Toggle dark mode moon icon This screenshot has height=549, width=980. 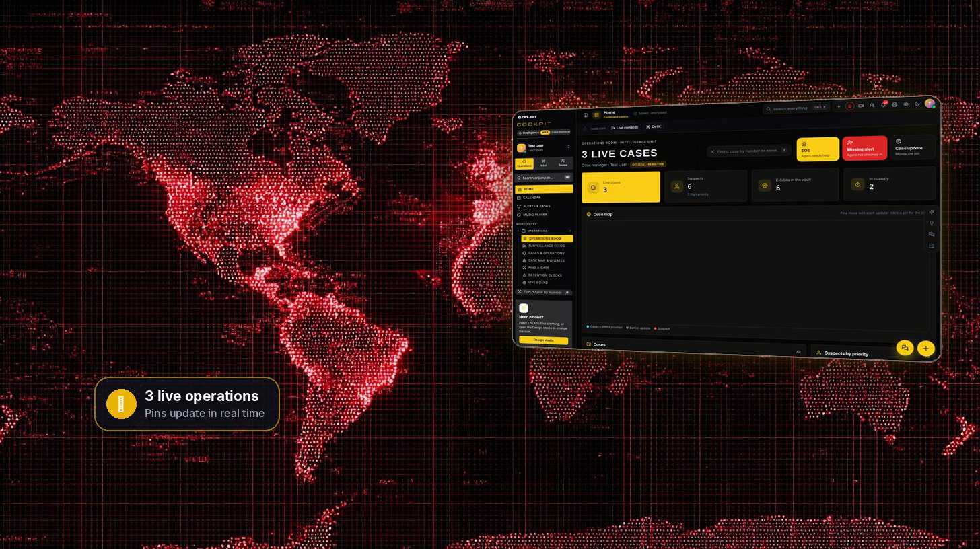917,104
